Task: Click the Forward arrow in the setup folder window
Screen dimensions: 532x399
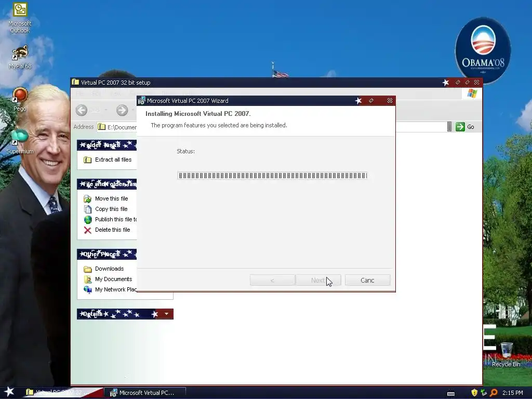Action: [x=122, y=110]
